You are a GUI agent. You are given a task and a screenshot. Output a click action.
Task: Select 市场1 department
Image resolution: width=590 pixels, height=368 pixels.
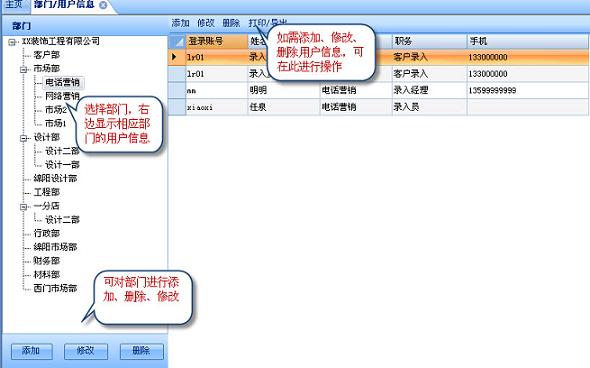point(56,123)
